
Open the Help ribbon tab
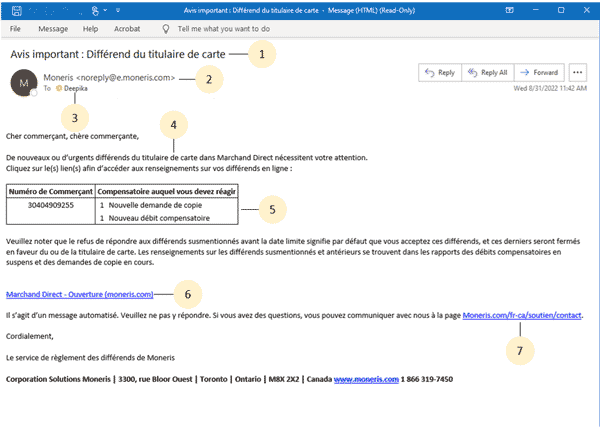[91, 29]
